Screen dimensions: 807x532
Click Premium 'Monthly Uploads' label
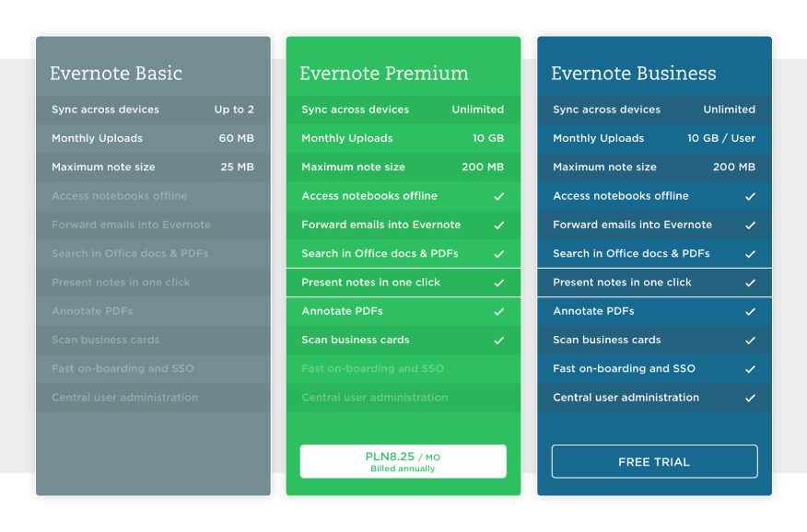pyautogui.click(x=347, y=138)
